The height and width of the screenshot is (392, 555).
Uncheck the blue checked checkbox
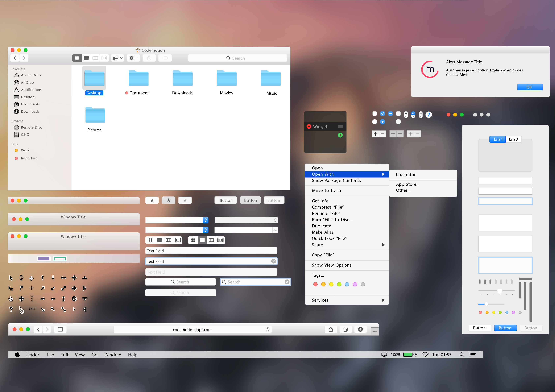pyautogui.click(x=382, y=113)
